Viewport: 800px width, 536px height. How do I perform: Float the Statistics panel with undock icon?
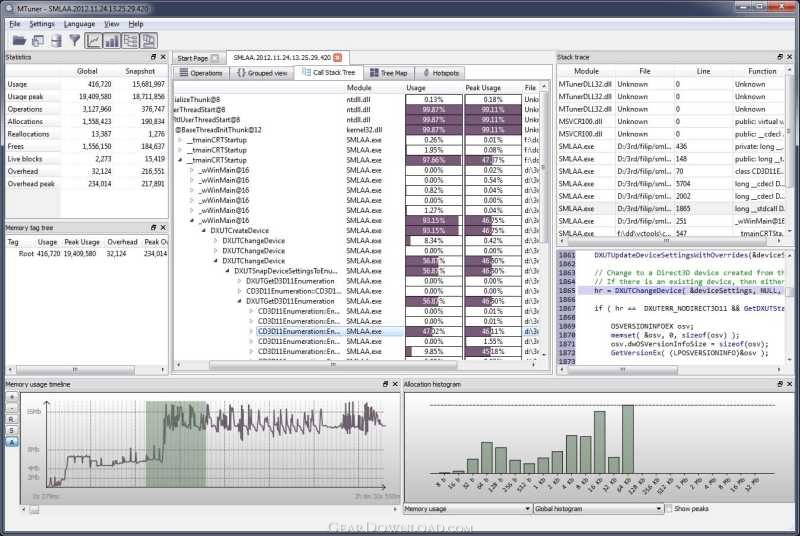coord(152,58)
